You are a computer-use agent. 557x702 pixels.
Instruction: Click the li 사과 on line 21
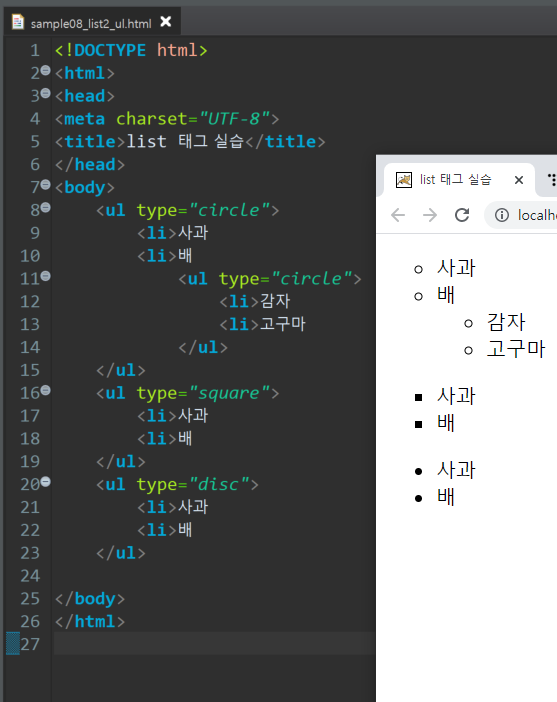pyautogui.click(x=173, y=507)
